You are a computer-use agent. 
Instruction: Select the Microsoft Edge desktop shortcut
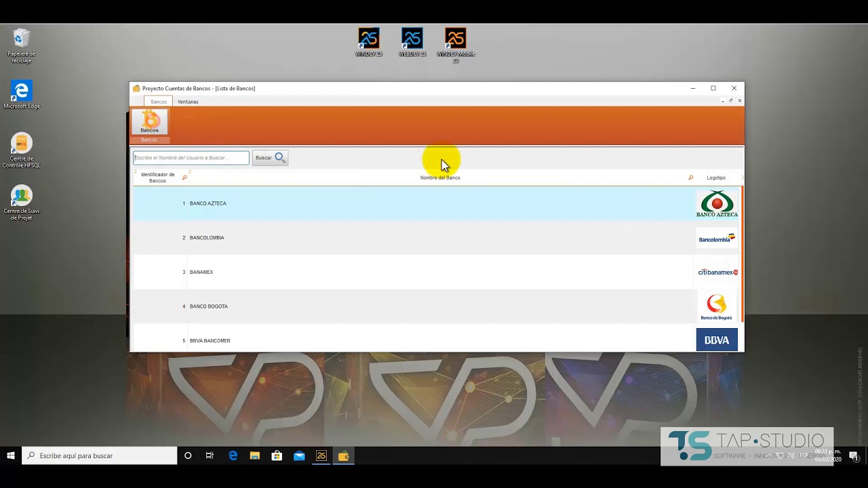22,95
